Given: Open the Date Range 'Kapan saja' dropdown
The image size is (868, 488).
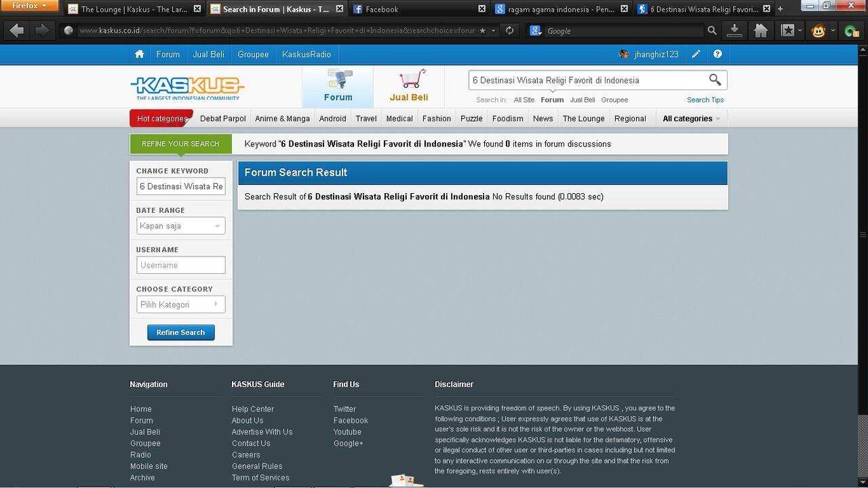Looking at the screenshot, I should point(180,226).
